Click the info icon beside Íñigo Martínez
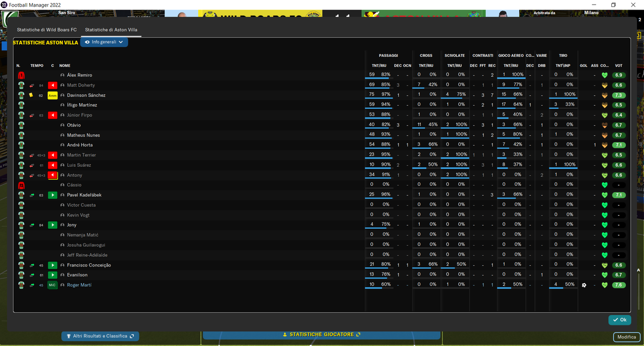The height and width of the screenshot is (346, 644). pos(62,105)
